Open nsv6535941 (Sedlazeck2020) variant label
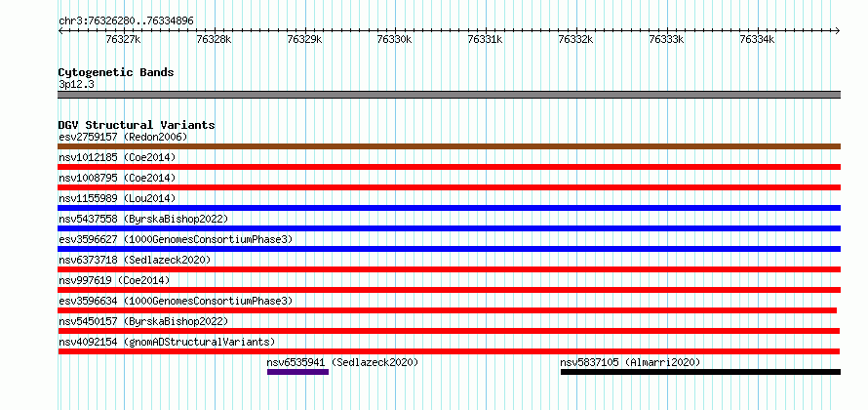The height and width of the screenshot is (410, 868). (x=342, y=362)
